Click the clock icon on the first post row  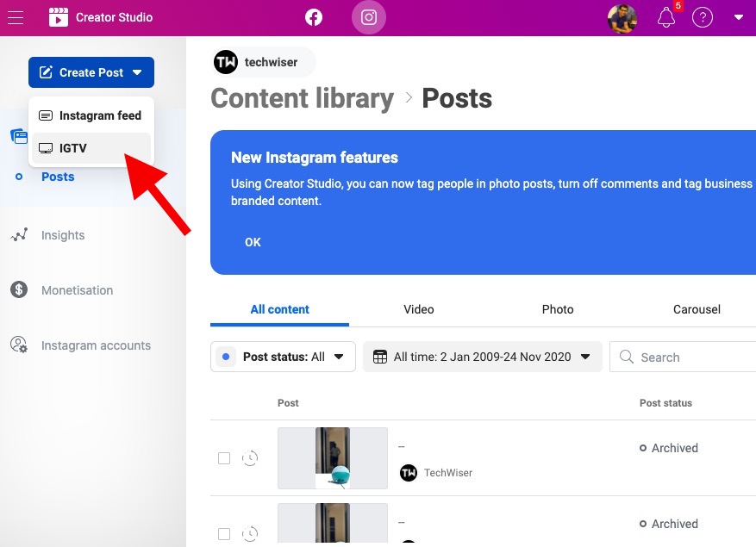pos(250,457)
